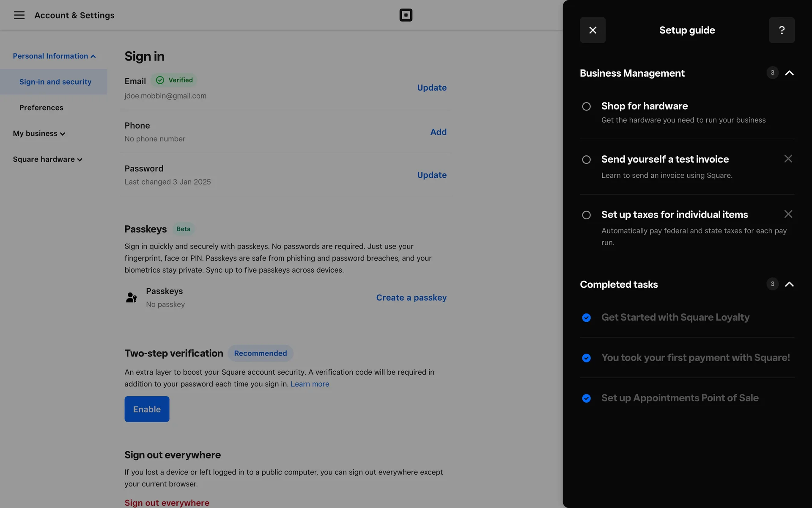Select Sign-in and security sidebar item
This screenshot has height=508, width=812.
coord(55,82)
